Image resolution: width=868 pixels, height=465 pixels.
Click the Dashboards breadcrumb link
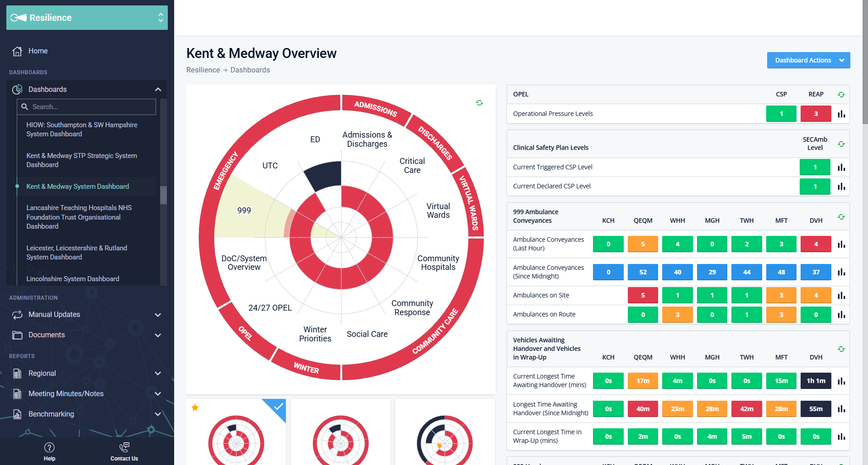250,70
